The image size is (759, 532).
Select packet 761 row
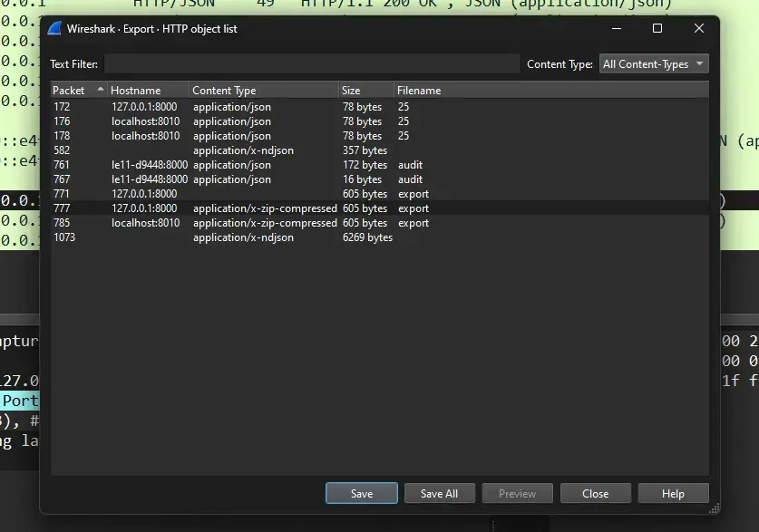[x=379, y=165]
